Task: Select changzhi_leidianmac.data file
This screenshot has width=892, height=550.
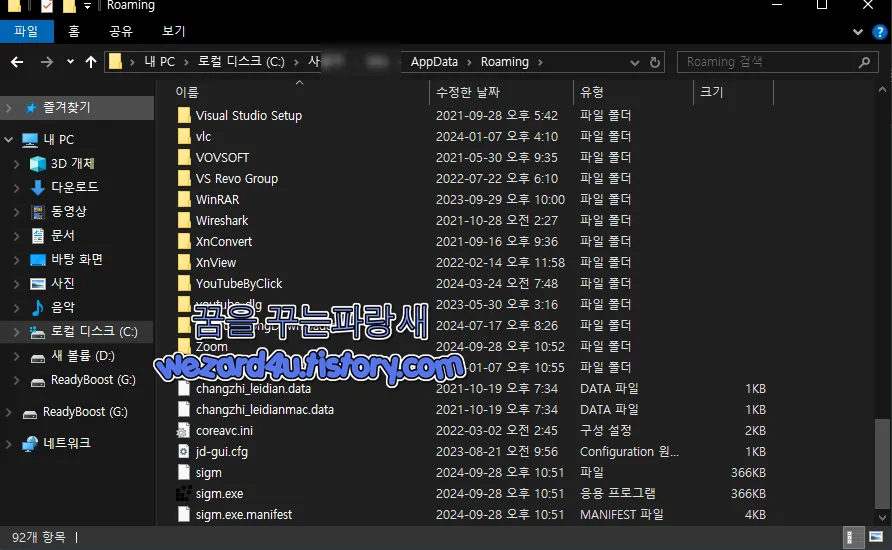Action: [265, 410]
